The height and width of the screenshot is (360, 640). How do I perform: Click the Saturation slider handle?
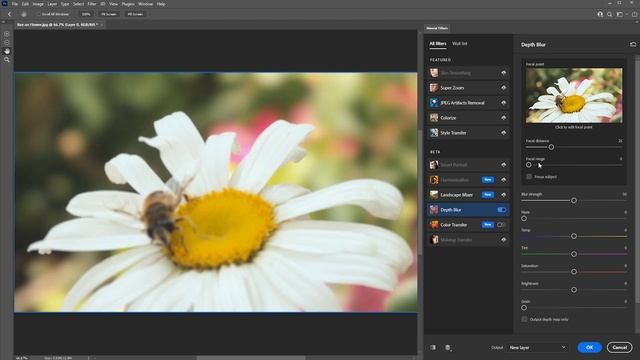(574, 272)
